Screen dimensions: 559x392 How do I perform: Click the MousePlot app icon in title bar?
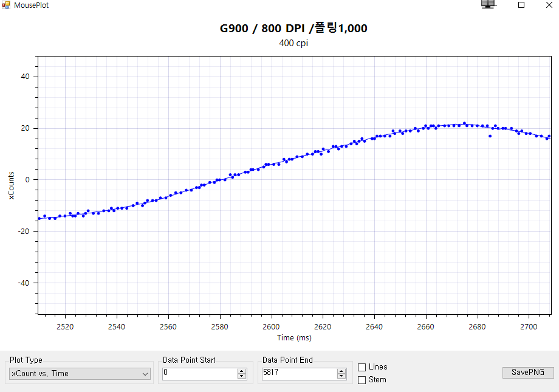click(6, 5)
